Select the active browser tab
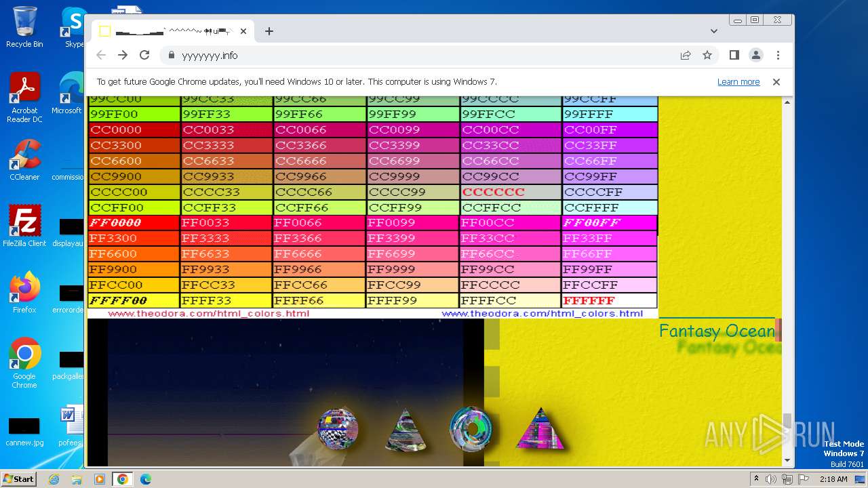Screen dimensions: 868x488 (x=173, y=31)
